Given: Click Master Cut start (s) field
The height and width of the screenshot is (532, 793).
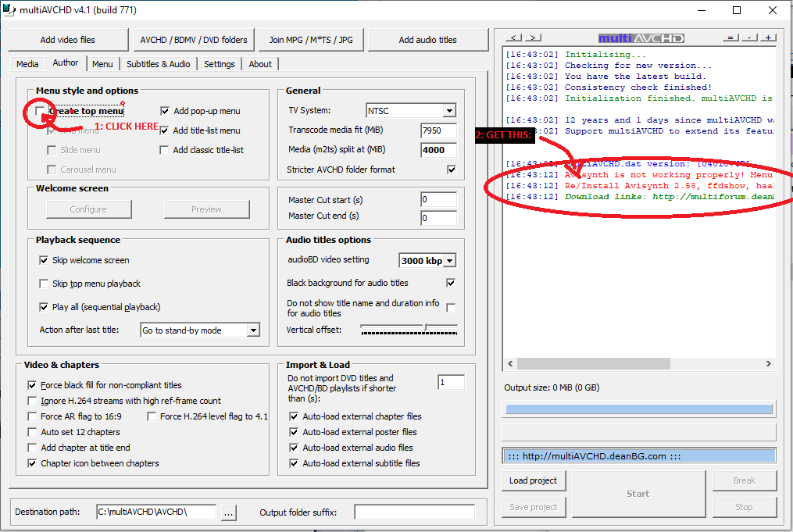Looking at the screenshot, I should coord(438,199).
